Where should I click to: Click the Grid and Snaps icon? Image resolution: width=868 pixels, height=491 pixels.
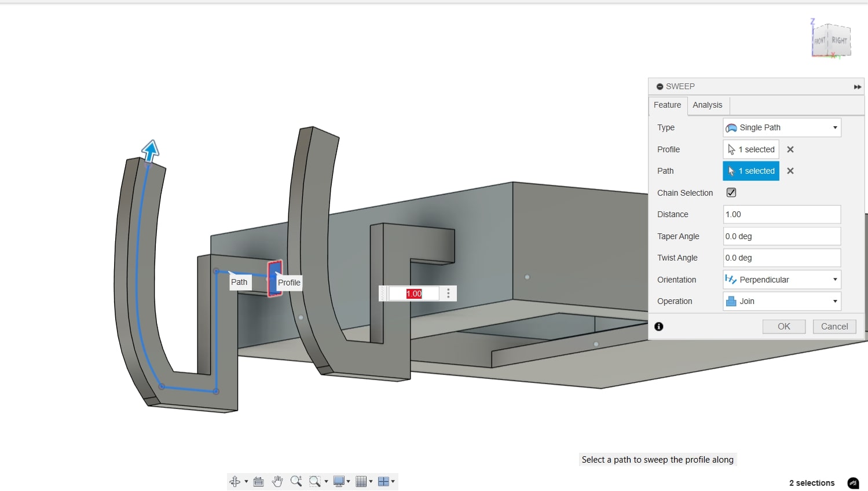[361, 481]
